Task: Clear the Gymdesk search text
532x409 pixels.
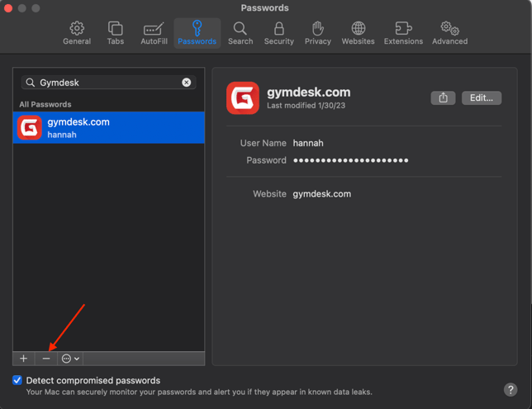Action: [187, 83]
